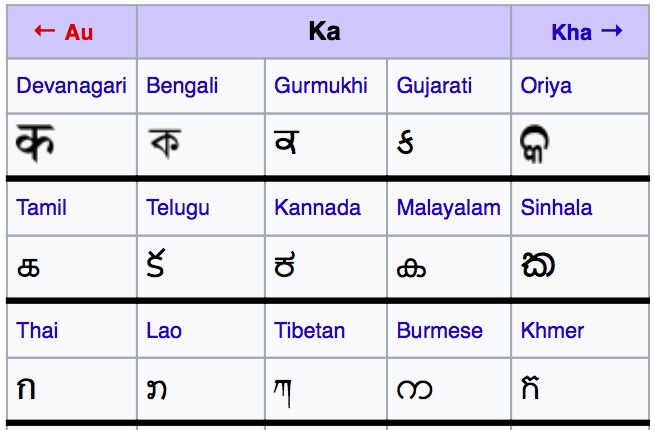Open the Sinhala script link
655x430 pixels.
click(x=556, y=208)
